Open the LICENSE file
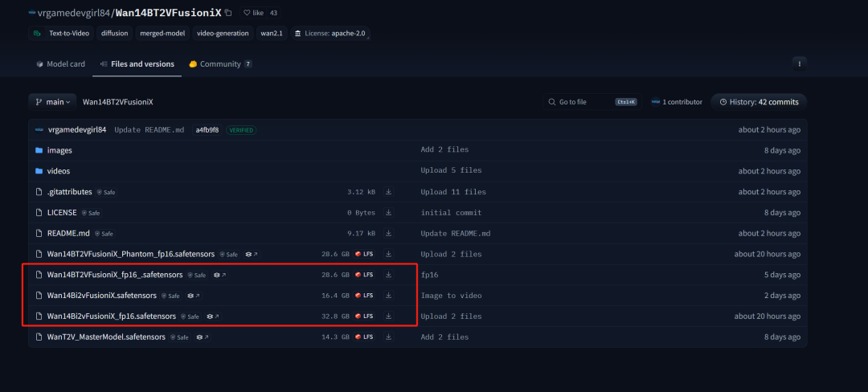Screen dimensions: 868x392 point(62,212)
